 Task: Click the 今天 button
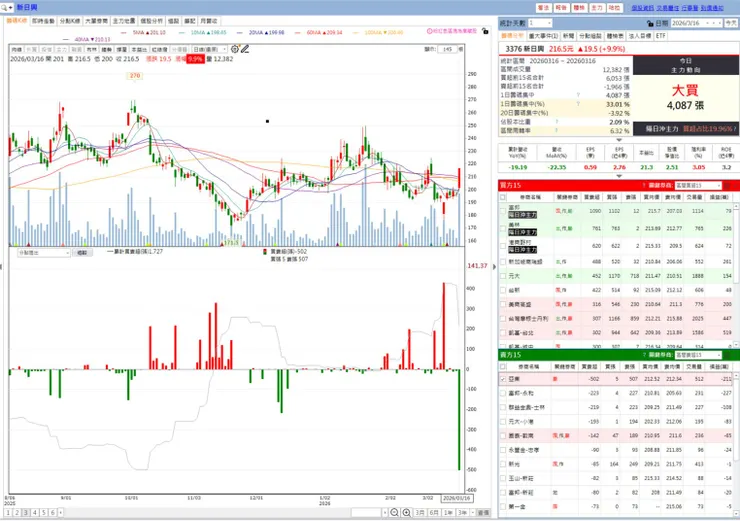(x=731, y=23)
